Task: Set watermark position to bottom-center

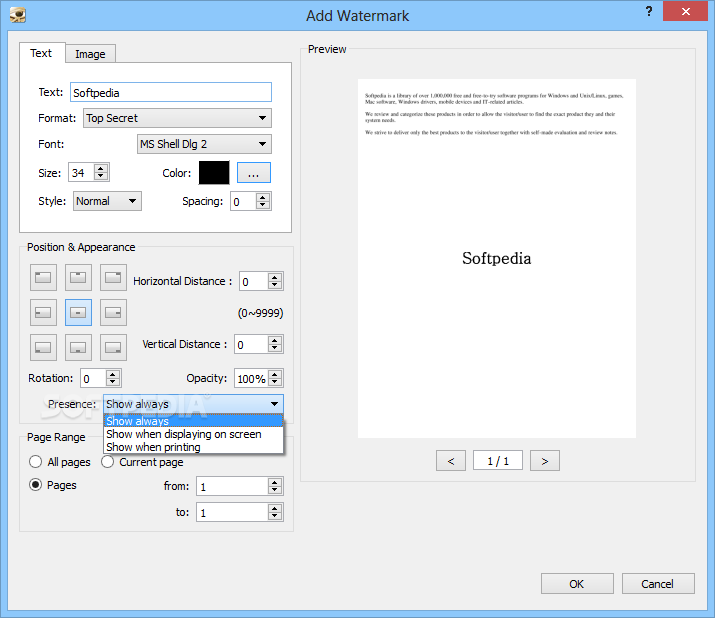Action: point(78,348)
